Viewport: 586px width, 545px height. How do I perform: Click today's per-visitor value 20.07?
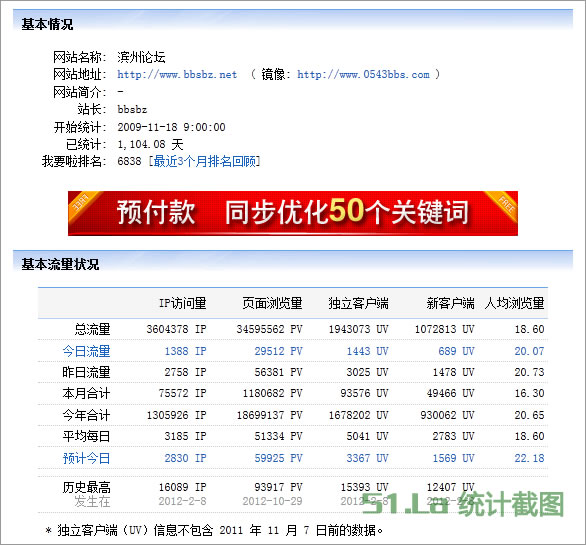point(529,351)
